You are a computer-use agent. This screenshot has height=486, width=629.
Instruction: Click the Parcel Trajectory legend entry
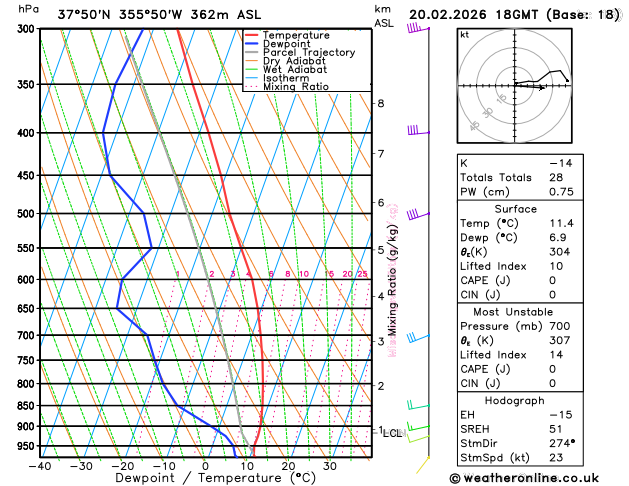(x=300, y=53)
